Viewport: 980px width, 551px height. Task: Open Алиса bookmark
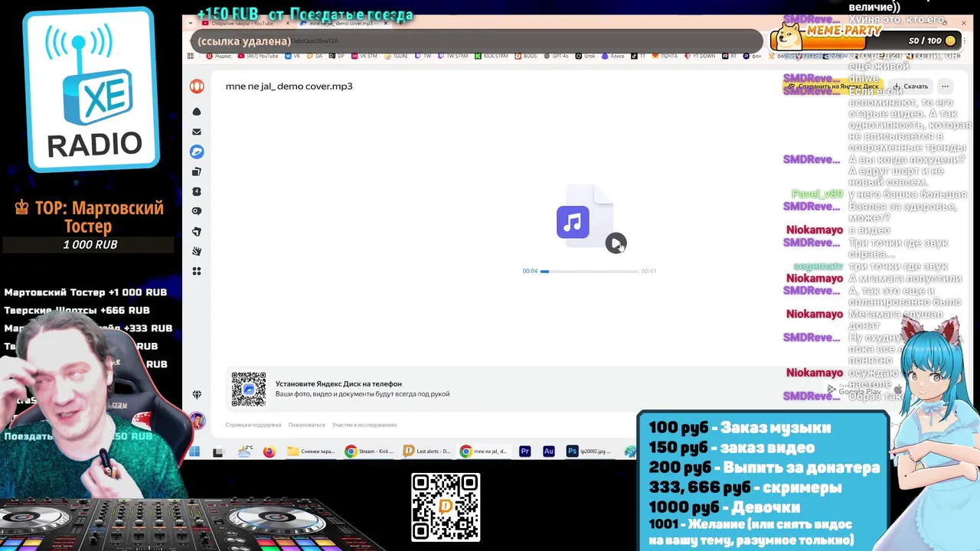pos(612,56)
